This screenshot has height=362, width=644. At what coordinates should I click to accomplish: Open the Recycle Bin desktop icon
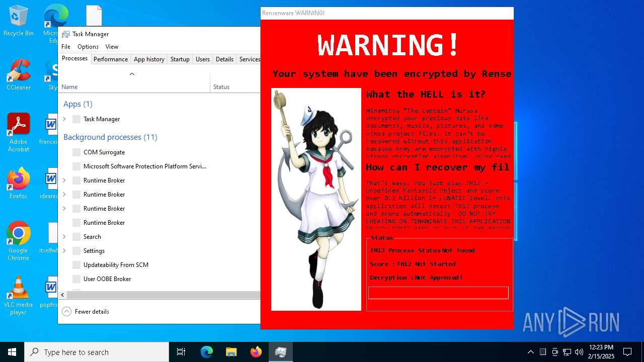click(19, 21)
